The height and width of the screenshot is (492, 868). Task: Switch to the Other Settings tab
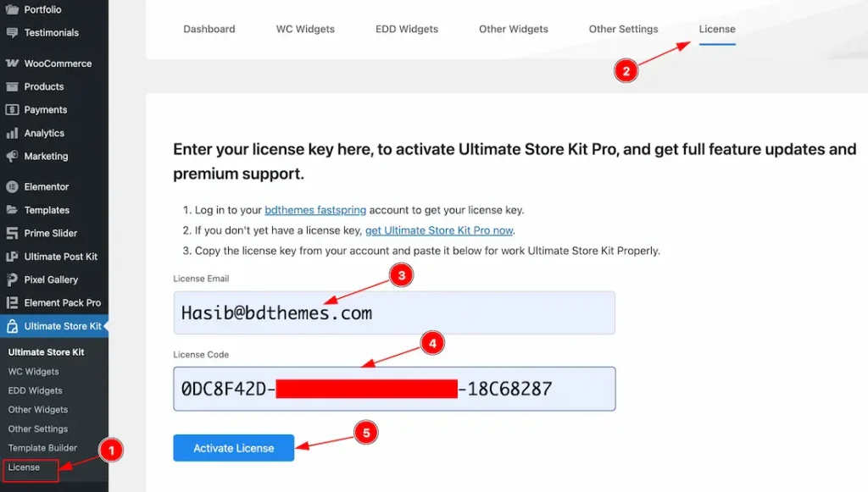click(x=623, y=29)
